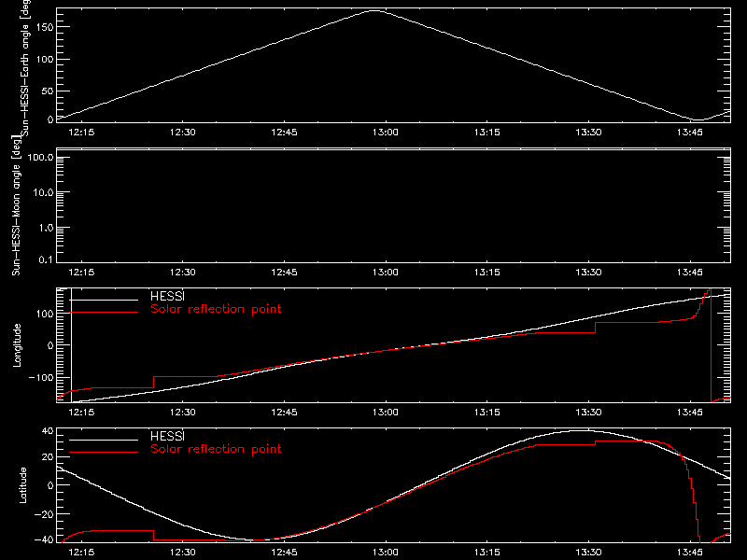
Task: Click 12:30 time label under Latitude plot
Action: 183,553
